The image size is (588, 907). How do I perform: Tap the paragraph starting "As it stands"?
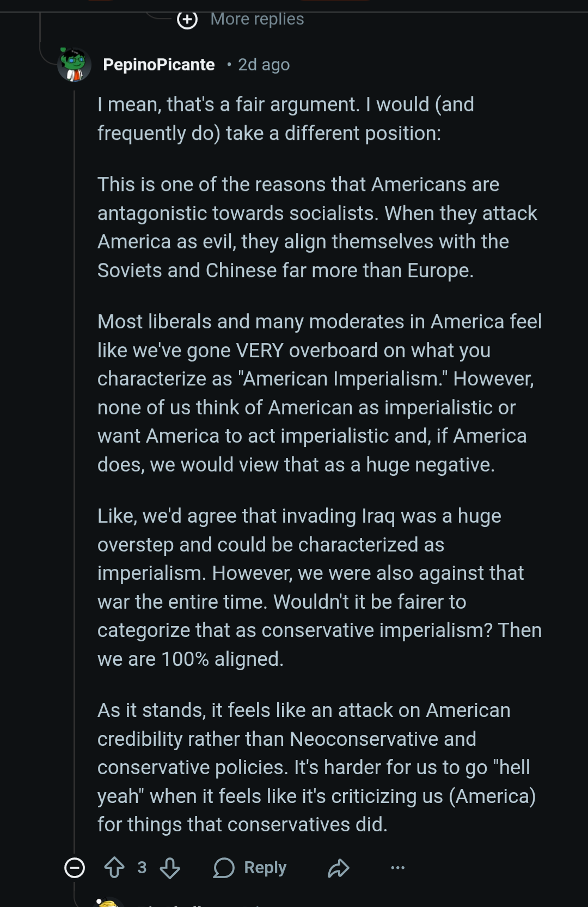[x=316, y=768]
